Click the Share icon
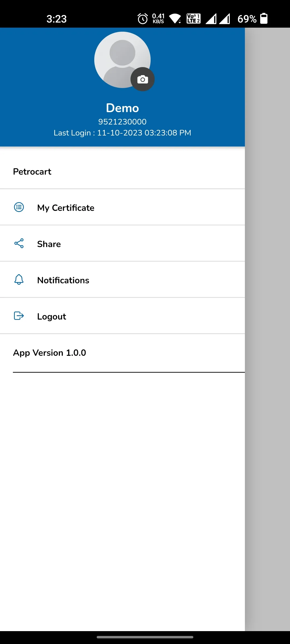 point(19,243)
